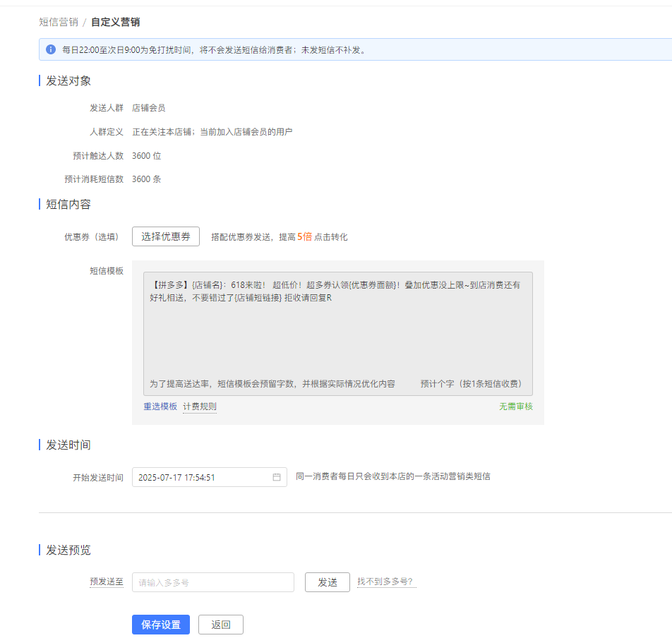Open the calendar icon in the send time field
The height and width of the screenshot is (638, 672).
tap(277, 477)
